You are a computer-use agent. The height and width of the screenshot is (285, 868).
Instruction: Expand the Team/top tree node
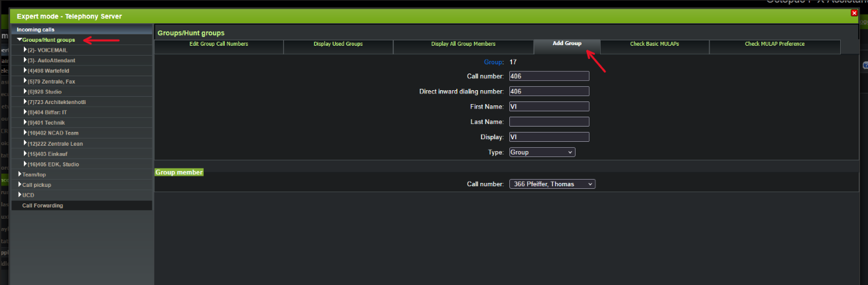click(x=20, y=174)
